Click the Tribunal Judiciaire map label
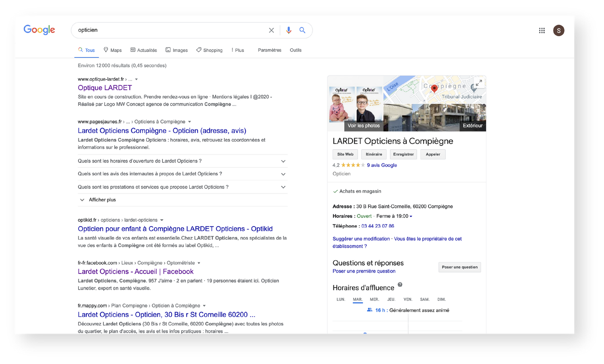604x364 pixels. click(461, 97)
